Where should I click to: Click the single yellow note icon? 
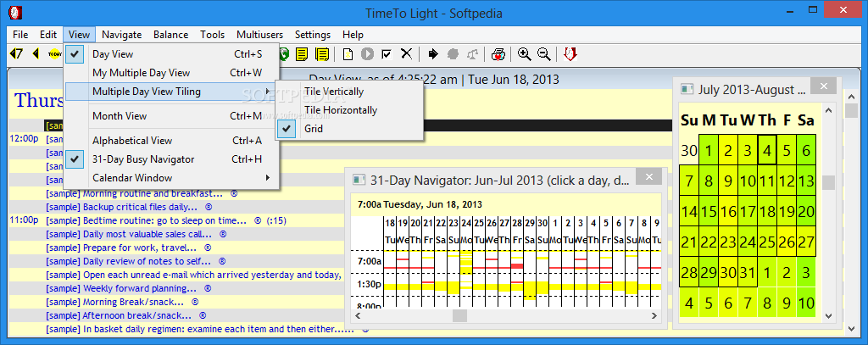point(302,53)
